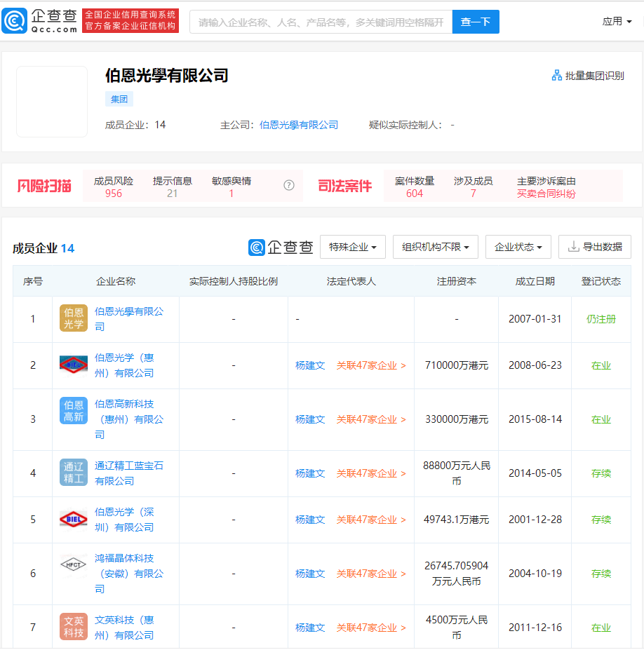
Task: Click 关联47家企业 in row 7
Action: pyautogui.click(x=370, y=627)
